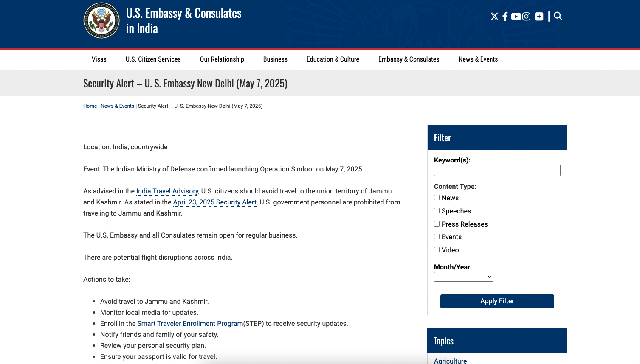Open the embassy YouTube channel icon
This screenshot has width=640, height=364.
tap(516, 17)
